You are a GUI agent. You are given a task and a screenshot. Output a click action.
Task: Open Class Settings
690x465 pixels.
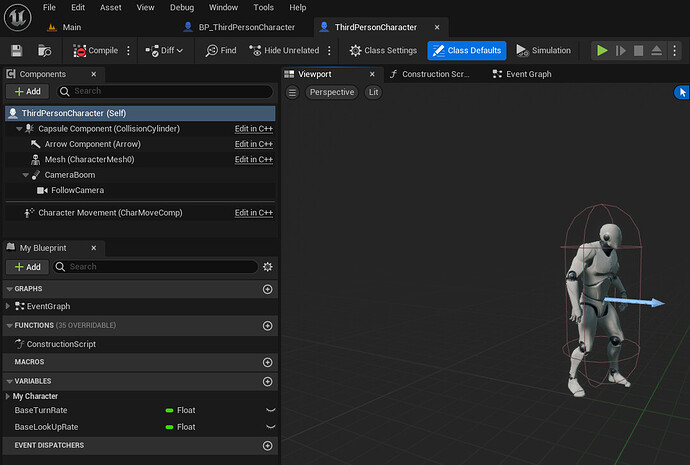point(383,51)
